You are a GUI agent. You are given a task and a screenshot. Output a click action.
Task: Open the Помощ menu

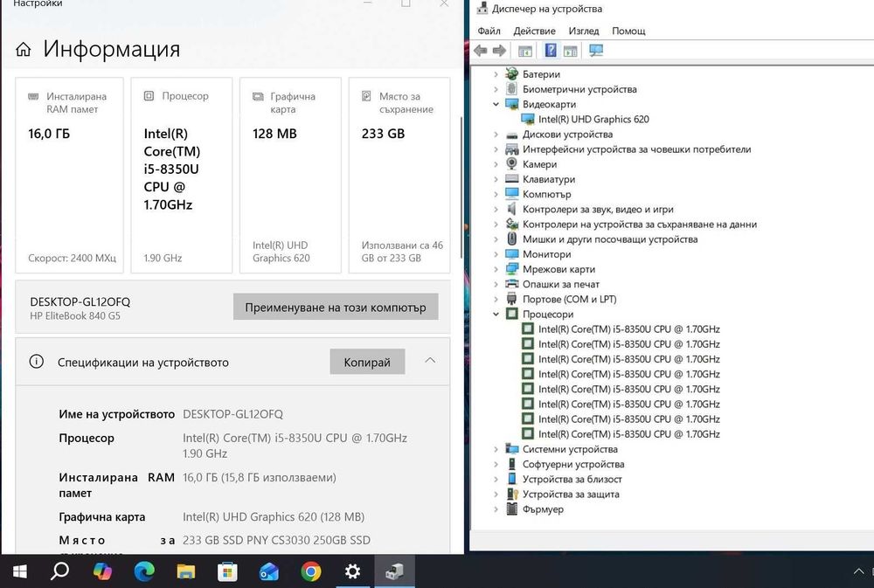click(x=628, y=31)
